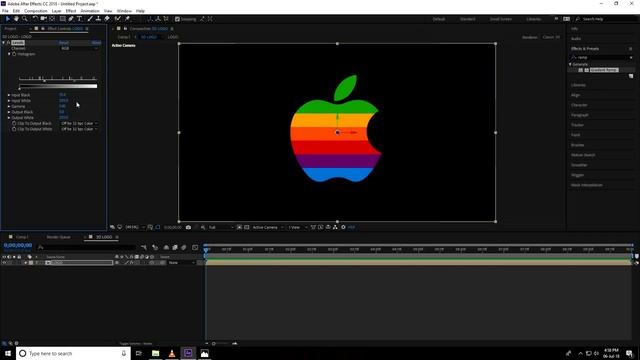Click the Draft 3D icon in timeline
The height and width of the screenshot is (360, 640).
tap(155, 247)
